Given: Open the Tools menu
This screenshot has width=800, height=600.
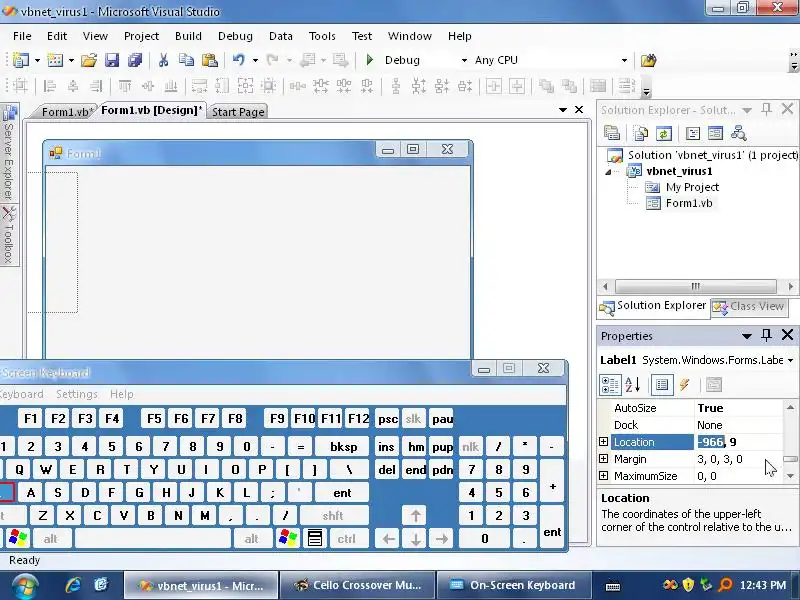Looking at the screenshot, I should click(x=322, y=36).
